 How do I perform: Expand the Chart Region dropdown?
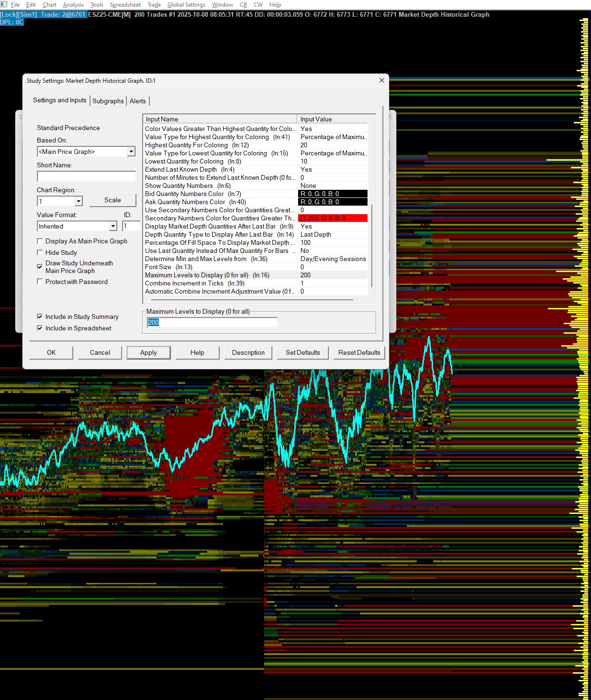(79, 201)
